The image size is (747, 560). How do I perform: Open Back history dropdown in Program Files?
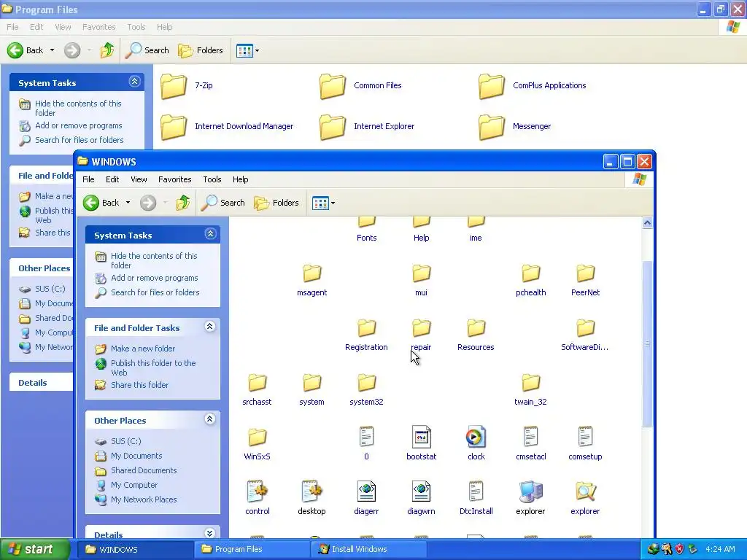52,50
